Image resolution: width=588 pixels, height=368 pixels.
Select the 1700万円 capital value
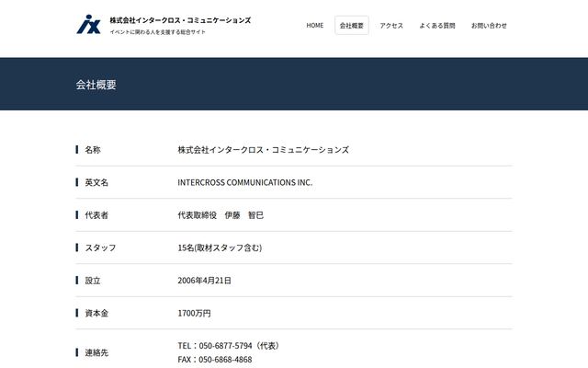coord(194,313)
